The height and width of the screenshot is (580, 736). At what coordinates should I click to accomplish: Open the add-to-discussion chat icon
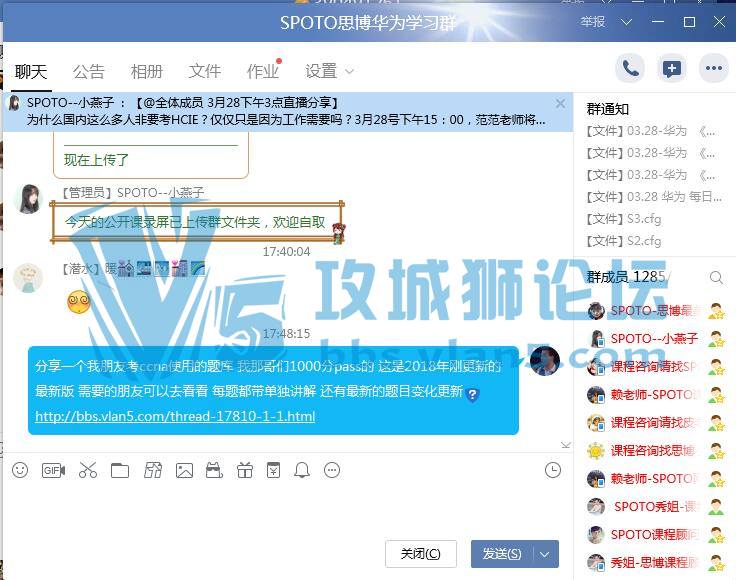tap(672, 69)
